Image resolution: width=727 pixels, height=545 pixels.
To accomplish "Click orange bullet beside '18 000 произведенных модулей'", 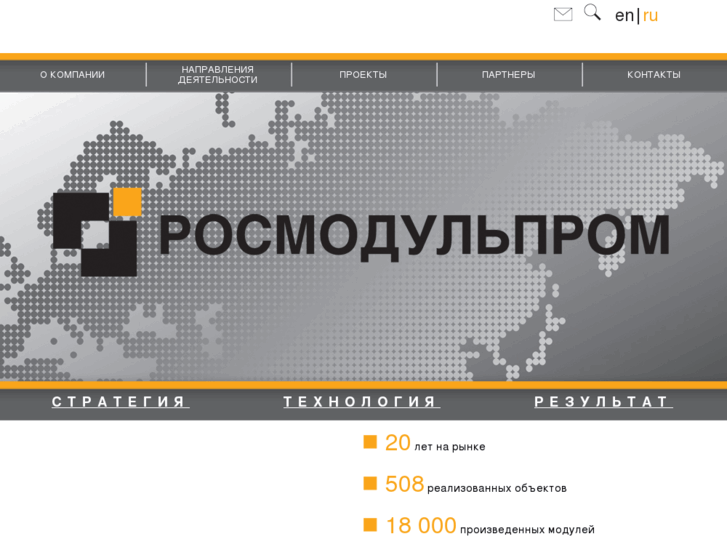I will point(370,525).
